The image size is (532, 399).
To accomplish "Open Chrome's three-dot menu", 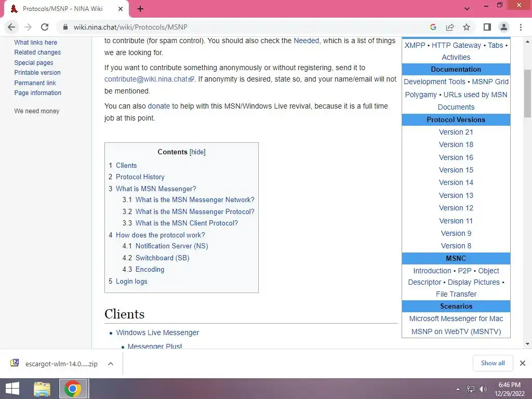I will [521, 27].
